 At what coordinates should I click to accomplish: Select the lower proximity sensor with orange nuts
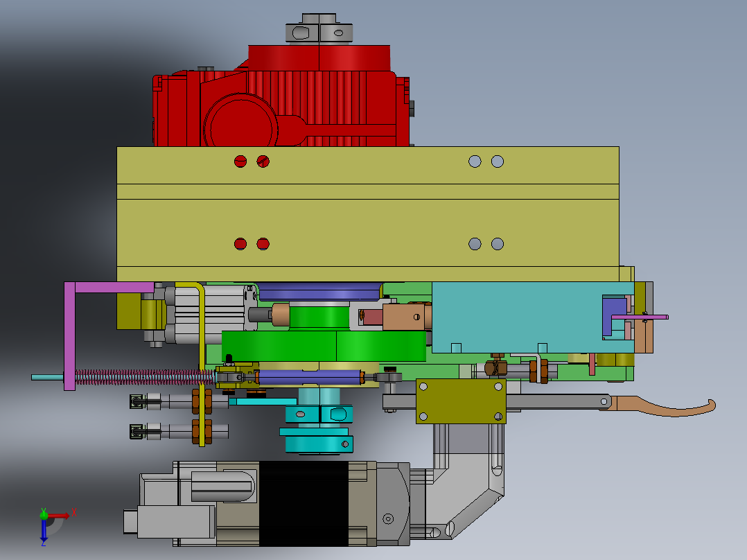click(179, 432)
